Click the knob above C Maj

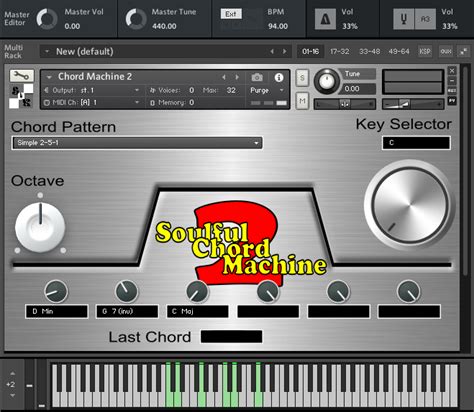tap(197, 291)
